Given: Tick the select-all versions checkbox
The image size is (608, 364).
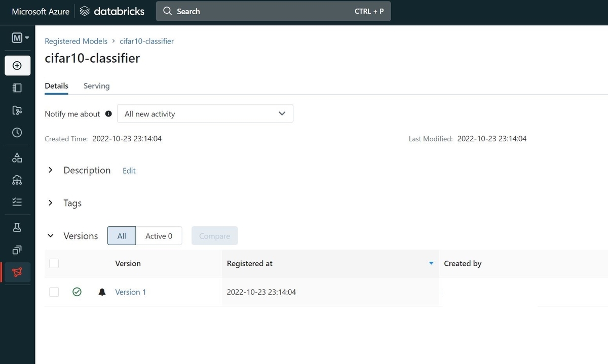Looking at the screenshot, I should (x=54, y=263).
